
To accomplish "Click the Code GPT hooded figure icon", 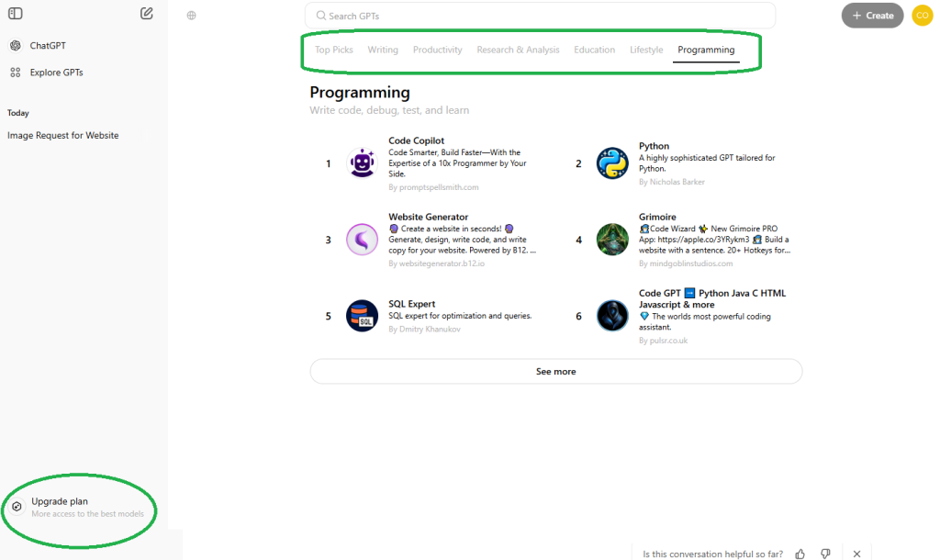I will tap(612, 316).
